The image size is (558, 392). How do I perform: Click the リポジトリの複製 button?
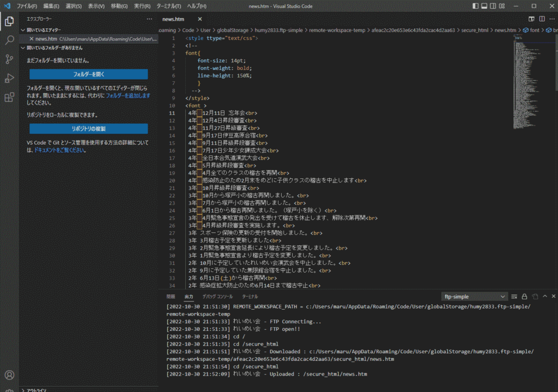click(88, 129)
